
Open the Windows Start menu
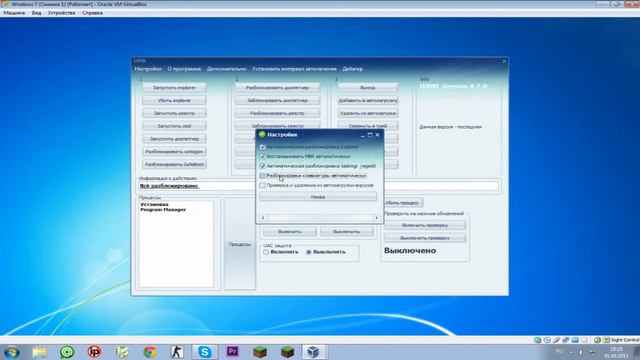click(11, 352)
